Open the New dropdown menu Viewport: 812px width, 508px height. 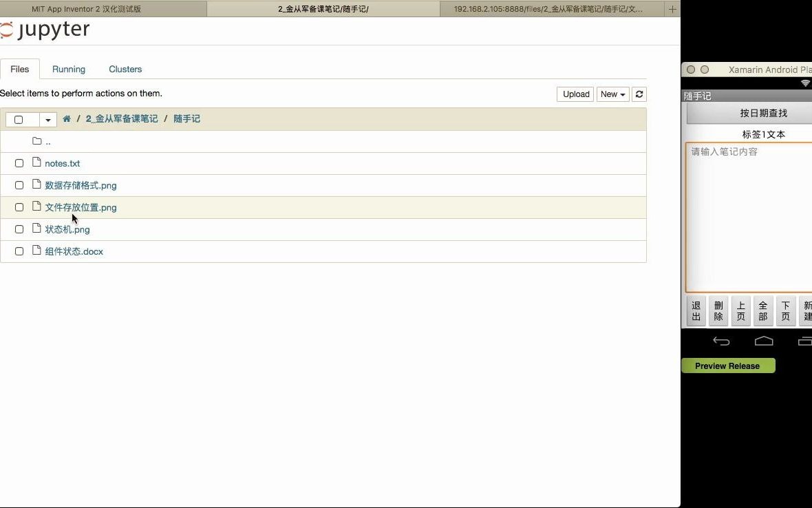[612, 94]
